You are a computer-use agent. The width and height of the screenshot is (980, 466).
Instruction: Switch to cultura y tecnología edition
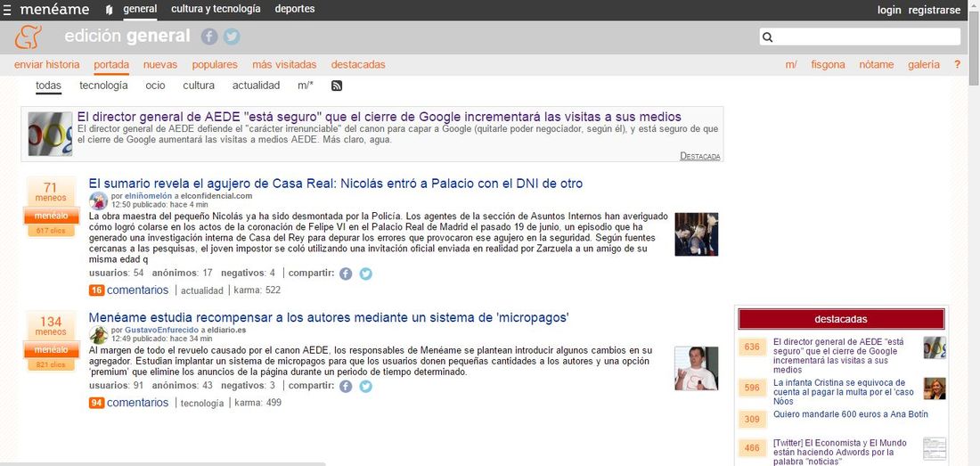coord(216,10)
